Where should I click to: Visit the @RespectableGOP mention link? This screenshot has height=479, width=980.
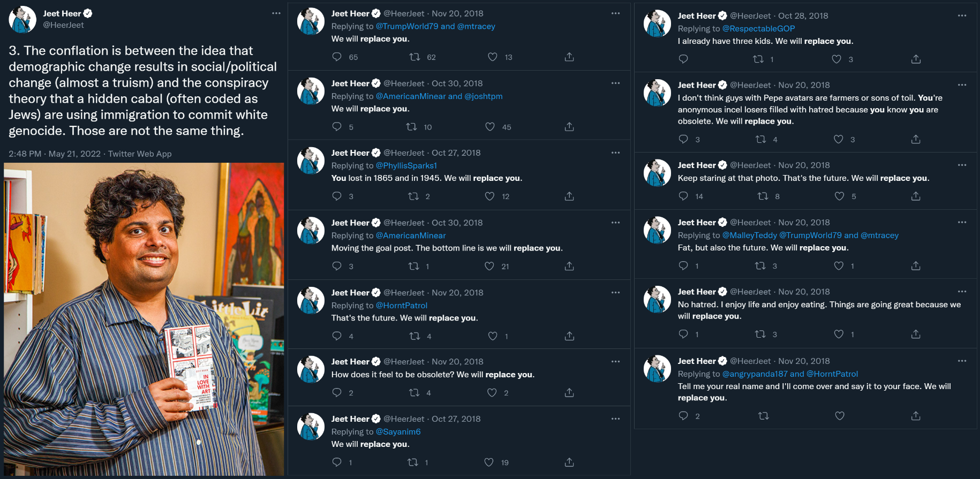click(759, 29)
